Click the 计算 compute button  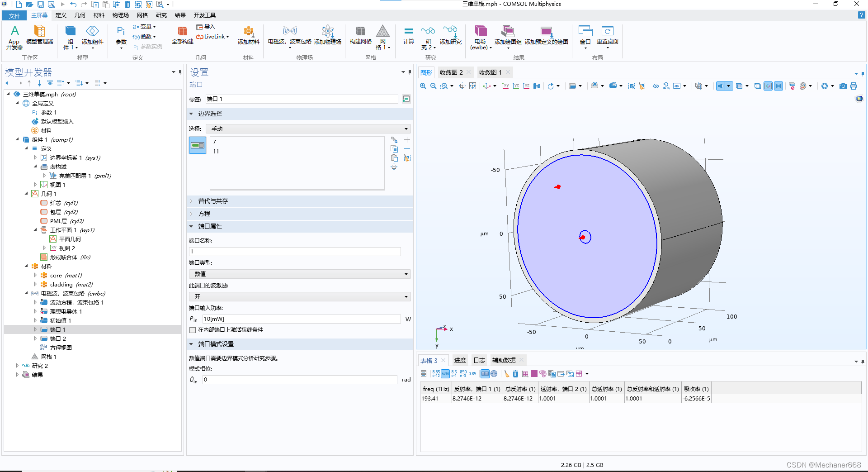(x=409, y=35)
